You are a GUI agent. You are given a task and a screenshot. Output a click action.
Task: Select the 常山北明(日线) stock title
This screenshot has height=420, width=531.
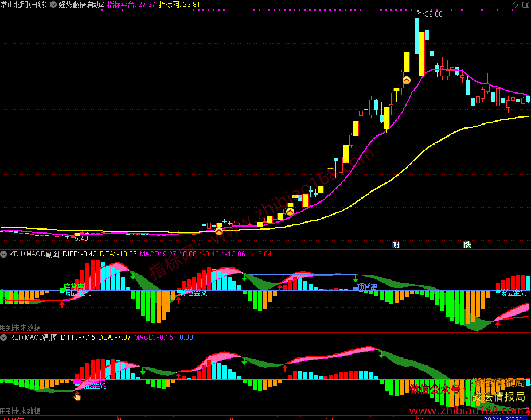pos(24,5)
